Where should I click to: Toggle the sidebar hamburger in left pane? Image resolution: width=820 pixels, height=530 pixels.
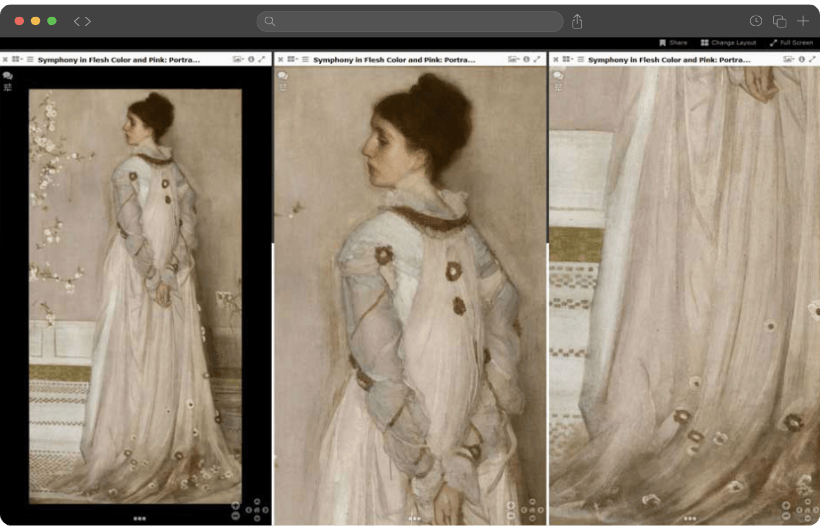[x=30, y=59]
